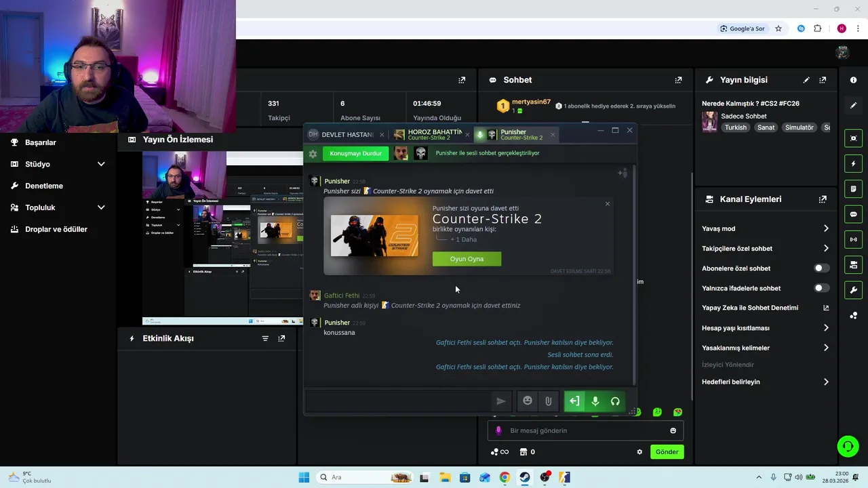Stop talking with Konuşmayı Durdur button
Image resolution: width=868 pixels, height=488 pixels.
pos(355,153)
